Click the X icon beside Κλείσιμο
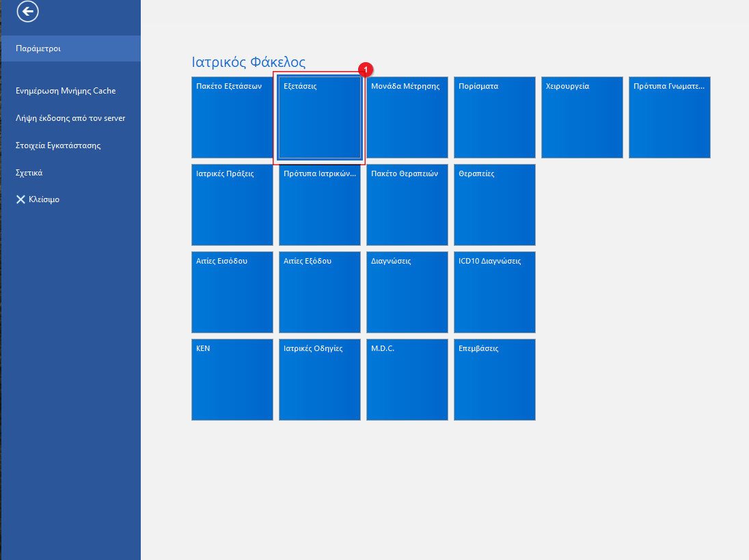Image resolution: width=749 pixels, height=560 pixels. point(21,200)
